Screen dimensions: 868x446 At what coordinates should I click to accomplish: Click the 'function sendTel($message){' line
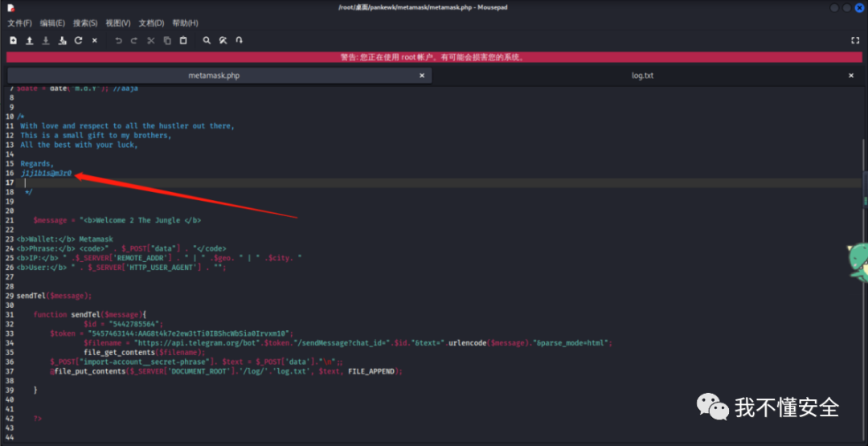click(x=90, y=314)
